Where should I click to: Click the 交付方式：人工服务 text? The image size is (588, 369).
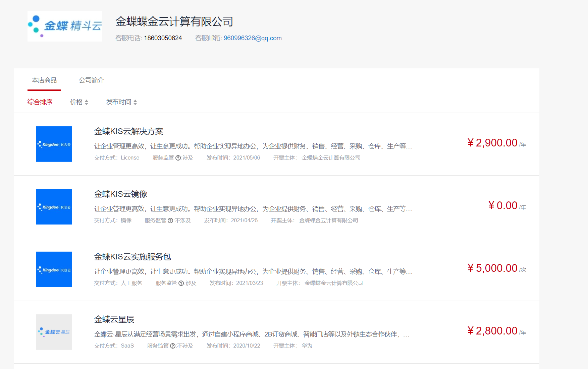pos(118,283)
